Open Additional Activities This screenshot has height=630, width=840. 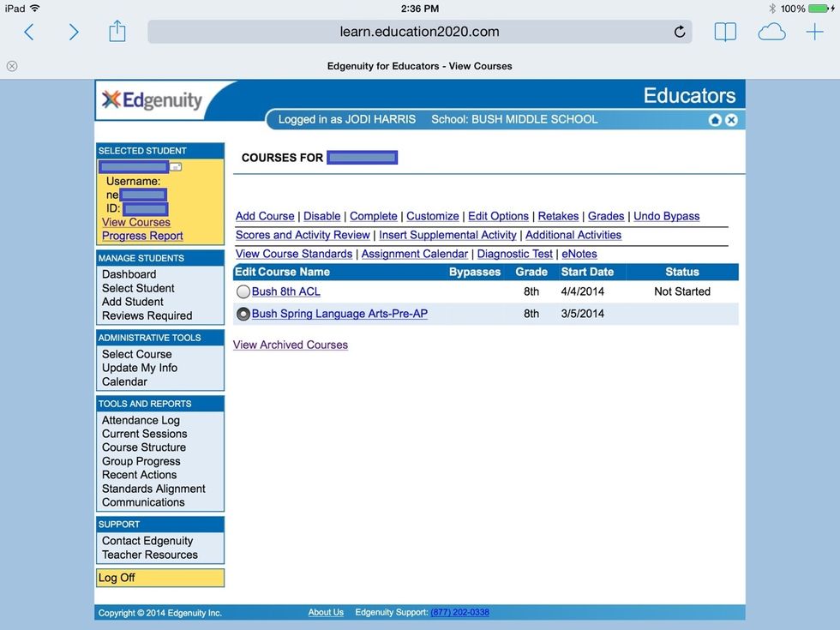coord(573,235)
